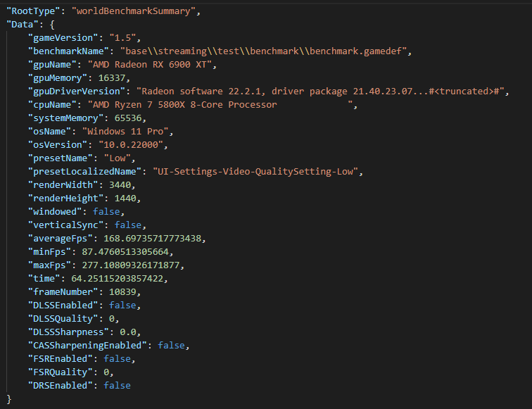Select the 16337 gpuMemory value
532x409 pixels.
coord(112,77)
